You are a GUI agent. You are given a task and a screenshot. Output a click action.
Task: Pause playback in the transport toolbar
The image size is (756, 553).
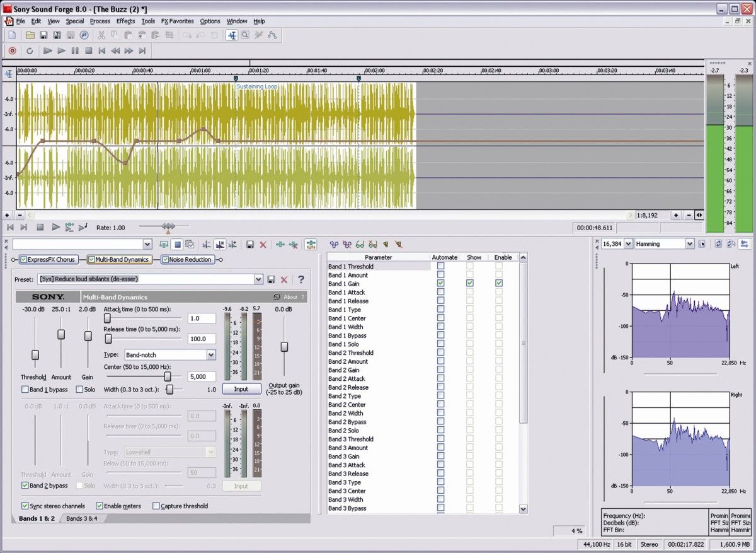(x=75, y=50)
